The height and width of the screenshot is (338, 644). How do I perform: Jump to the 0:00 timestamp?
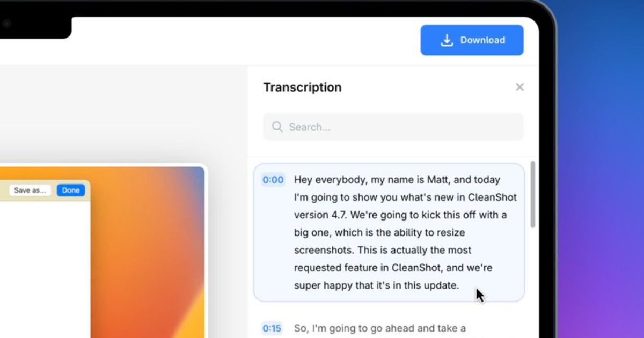(x=273, y=180)
